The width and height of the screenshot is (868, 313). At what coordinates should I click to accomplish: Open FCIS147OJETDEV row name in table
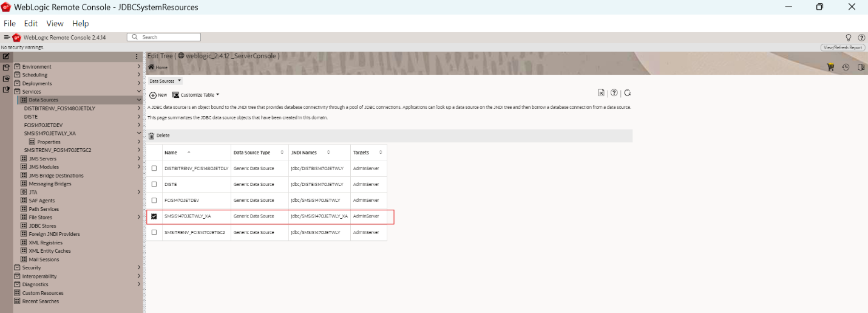coord(181,200)
